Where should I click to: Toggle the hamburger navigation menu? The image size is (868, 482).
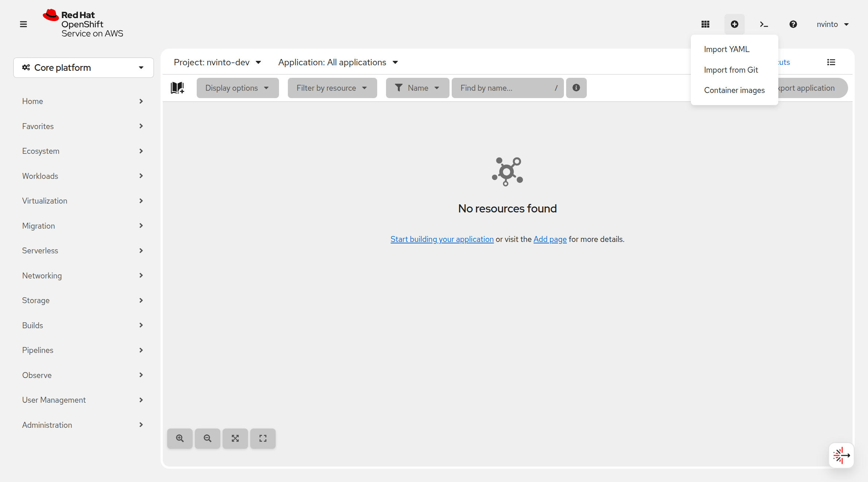(23, 24)
